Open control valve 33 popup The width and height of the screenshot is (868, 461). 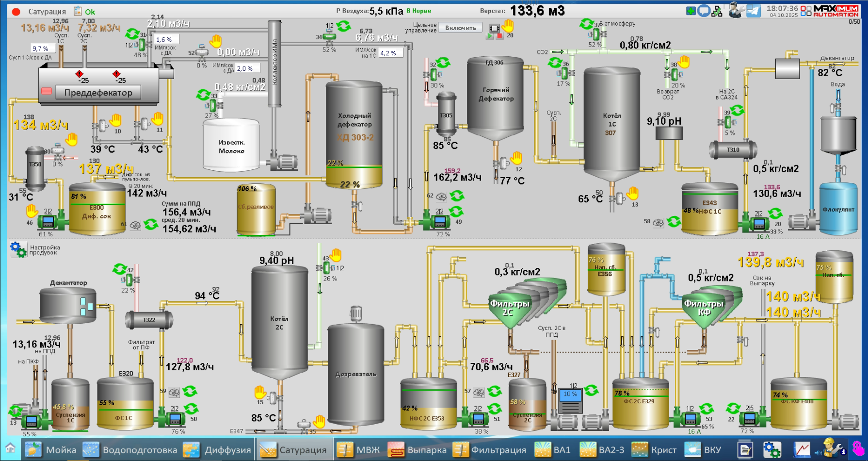pyautogui.click(x=213, y=105)
